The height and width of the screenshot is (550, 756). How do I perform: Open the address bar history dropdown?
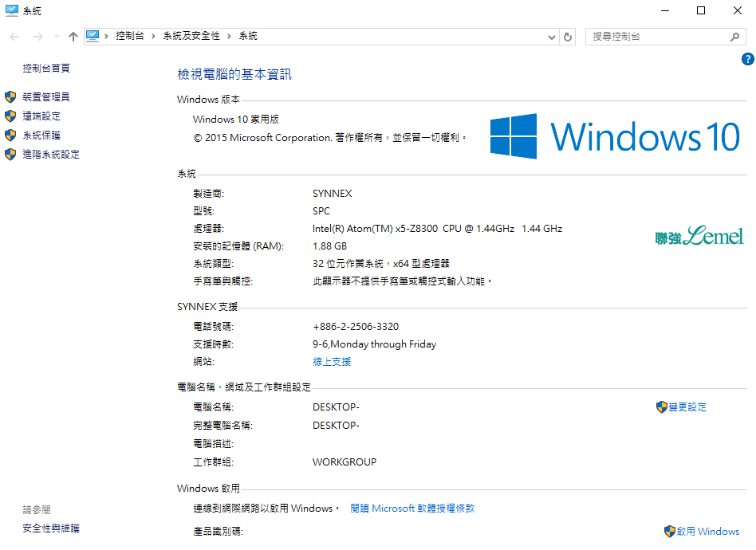(552, 37)
